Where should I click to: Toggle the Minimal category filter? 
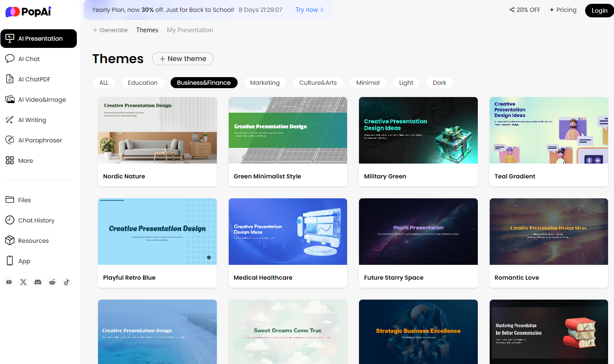point(367,83)
